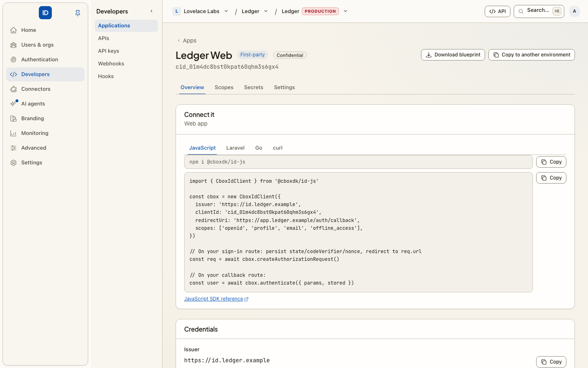This screenshot has height=368, width=588.
Task: Click the ID logo icon
Action: pos(45,13)
